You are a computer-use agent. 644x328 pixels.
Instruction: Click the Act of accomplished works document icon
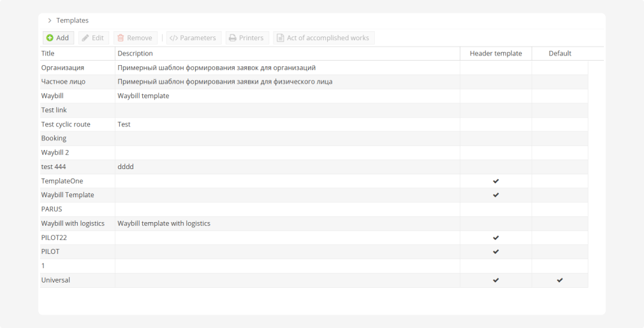(x=280, y=38)
